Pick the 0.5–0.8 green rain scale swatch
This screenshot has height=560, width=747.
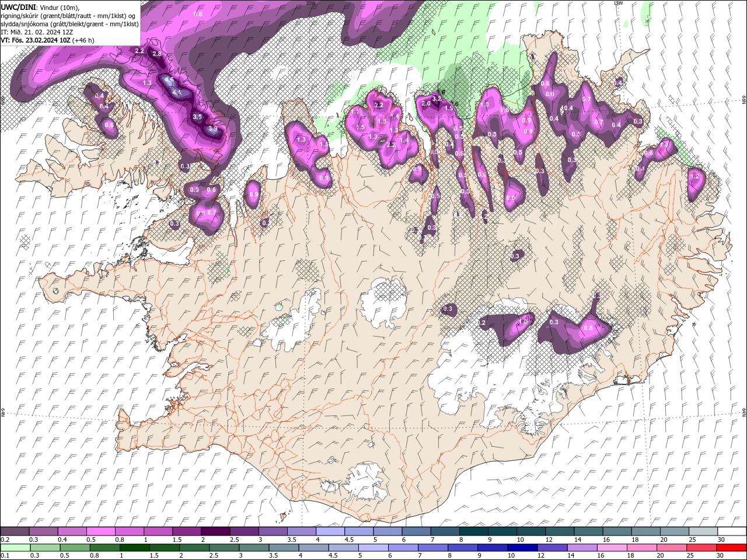click(75, 548)
